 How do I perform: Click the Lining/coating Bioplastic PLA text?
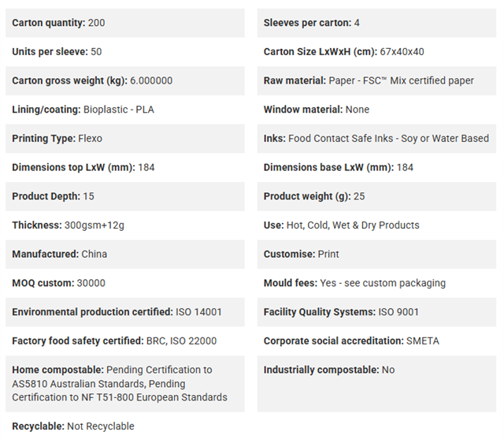(83, 110)
